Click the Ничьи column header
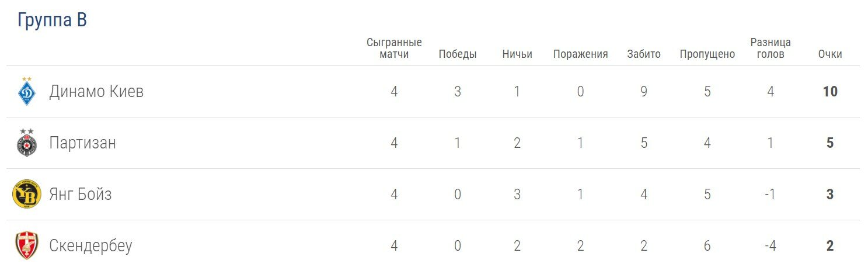 tap(517, 54)
